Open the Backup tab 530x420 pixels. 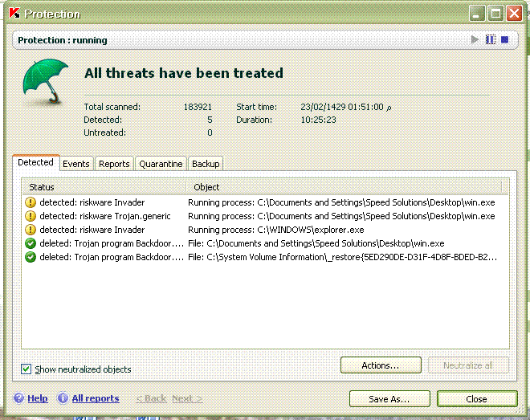(x=206, y=164)
